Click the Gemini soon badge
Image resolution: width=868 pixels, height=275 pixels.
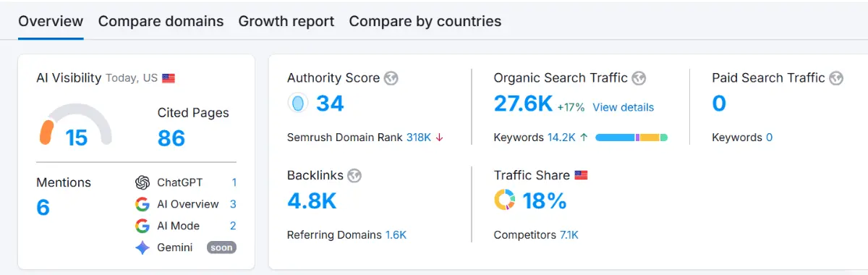coord(221,247)
